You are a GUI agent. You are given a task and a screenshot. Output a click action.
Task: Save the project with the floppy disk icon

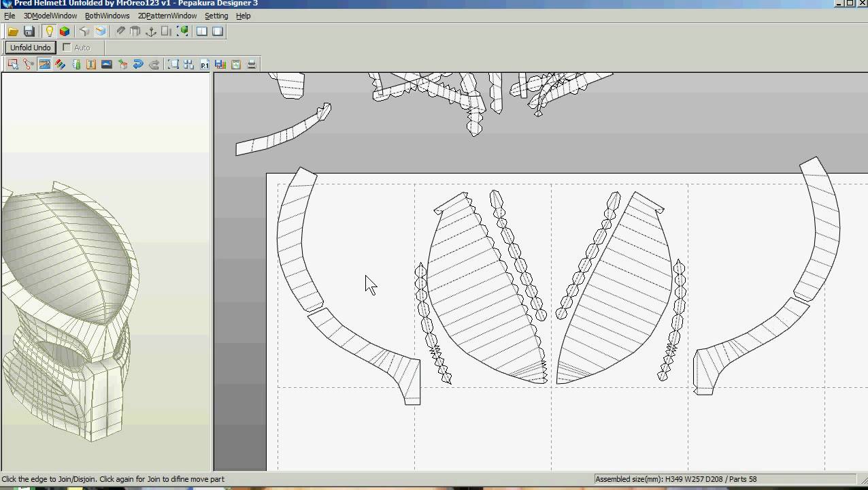pyautogui.click(x=29, y=31)
